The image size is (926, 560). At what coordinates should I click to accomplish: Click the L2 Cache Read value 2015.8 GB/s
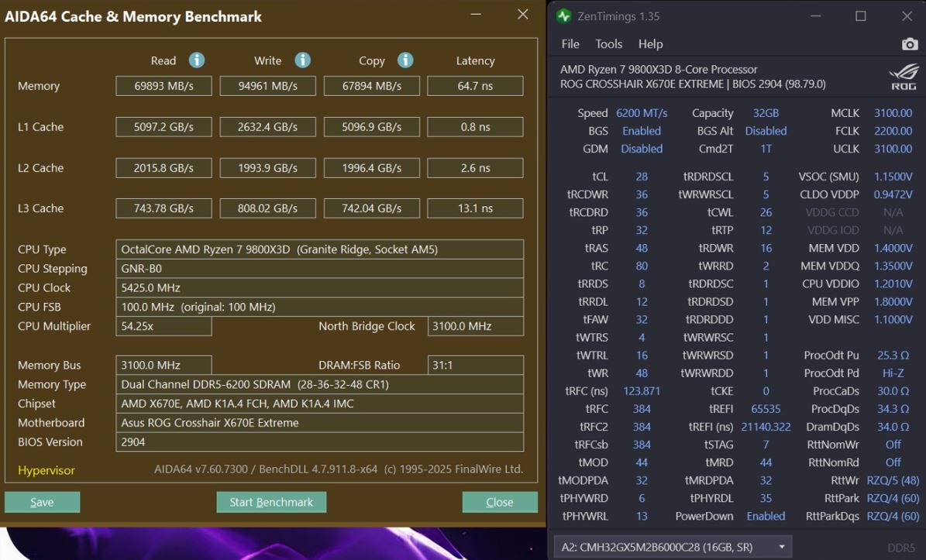coord(164,168)
